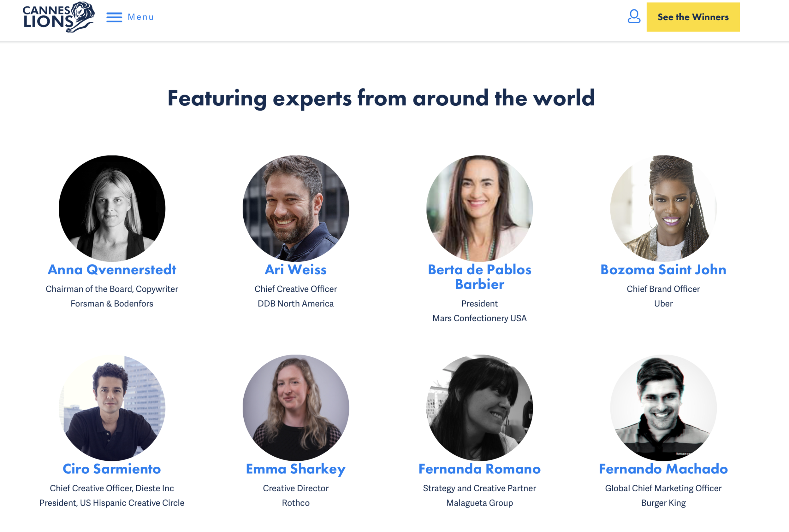Open Ari Weiss's portrait photo

(x=296, y=208)
